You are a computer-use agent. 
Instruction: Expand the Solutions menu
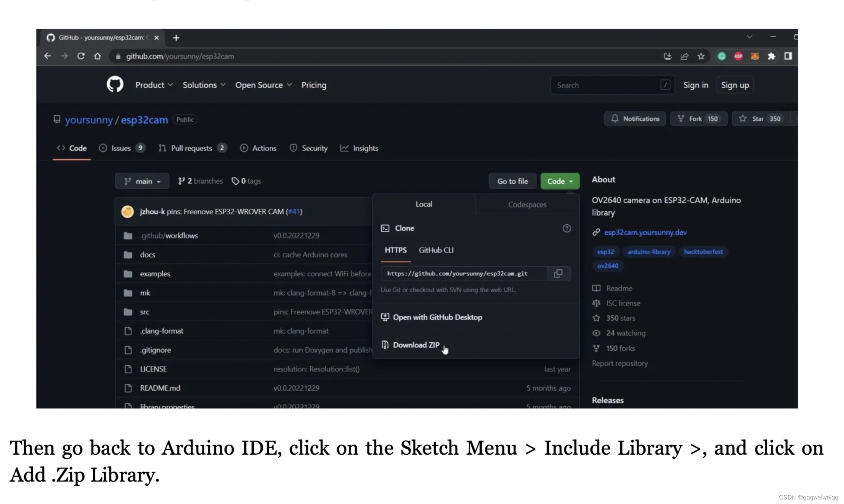pyautogui.click(x=204, y=85)
